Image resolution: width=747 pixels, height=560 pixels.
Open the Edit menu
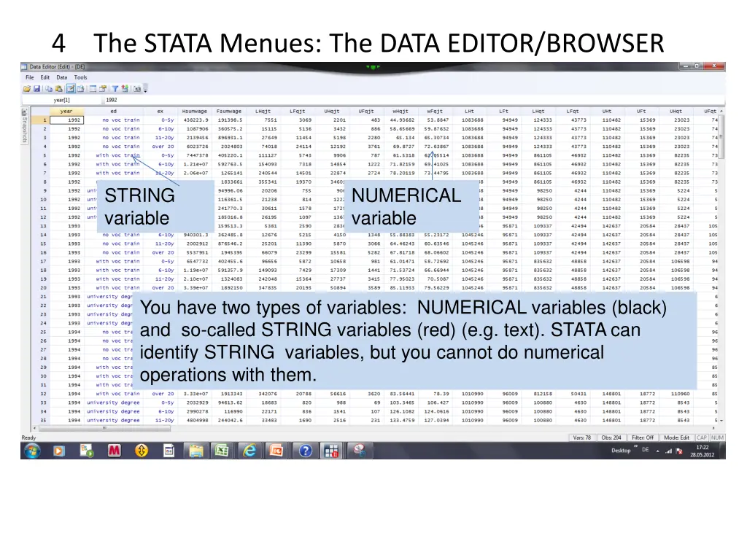44,77
